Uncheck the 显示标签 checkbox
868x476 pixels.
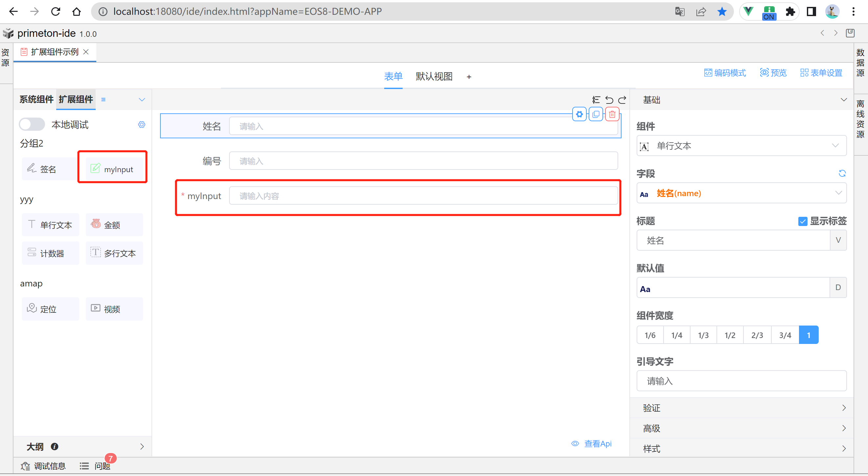point(803,221)
